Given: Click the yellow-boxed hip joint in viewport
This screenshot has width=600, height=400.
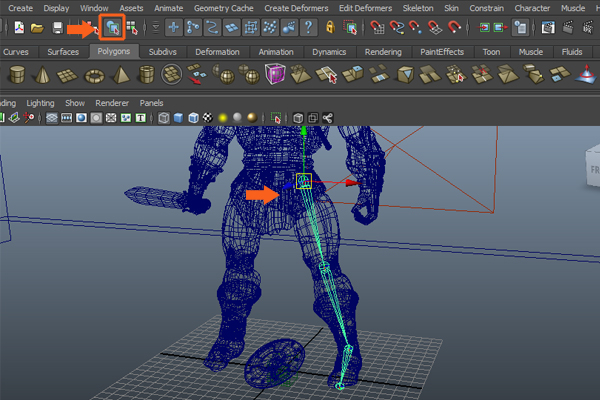Looking at the screenshot, I should (303, 182).
